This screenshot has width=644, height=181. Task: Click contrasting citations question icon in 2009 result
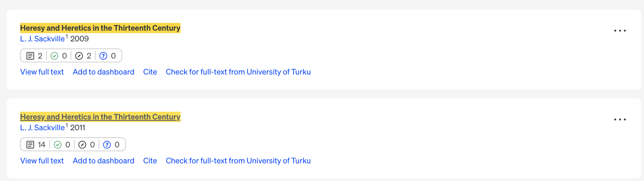103,56
